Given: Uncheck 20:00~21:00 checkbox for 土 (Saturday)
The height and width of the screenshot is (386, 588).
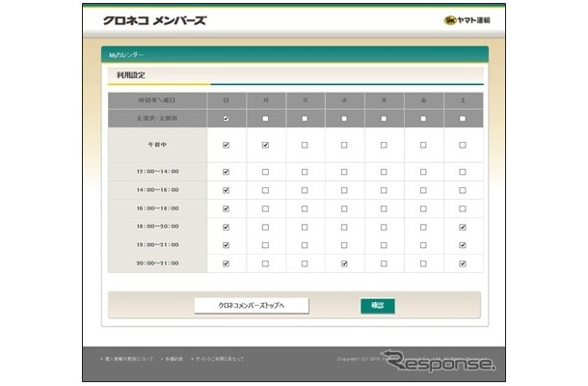Looking at the screenshot, I should point(463,264).
